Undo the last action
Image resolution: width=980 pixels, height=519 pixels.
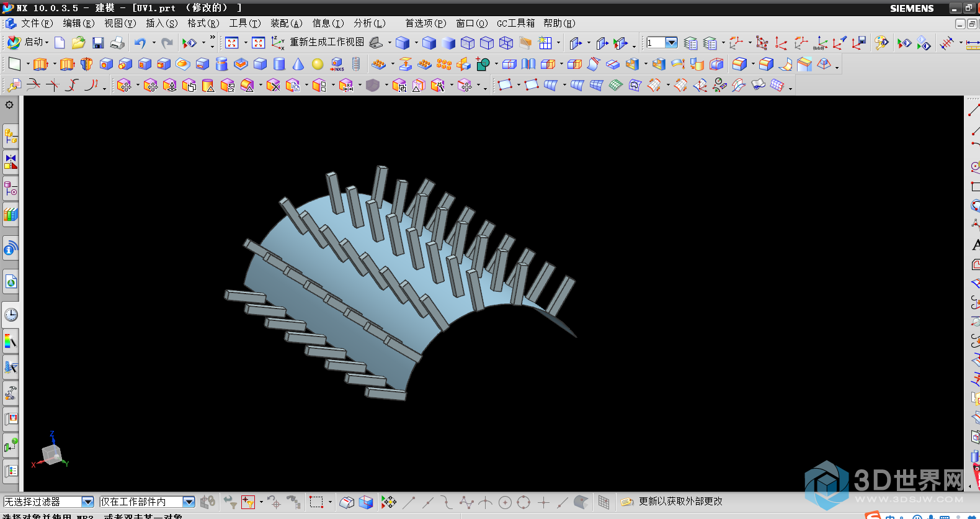point(140,43)
